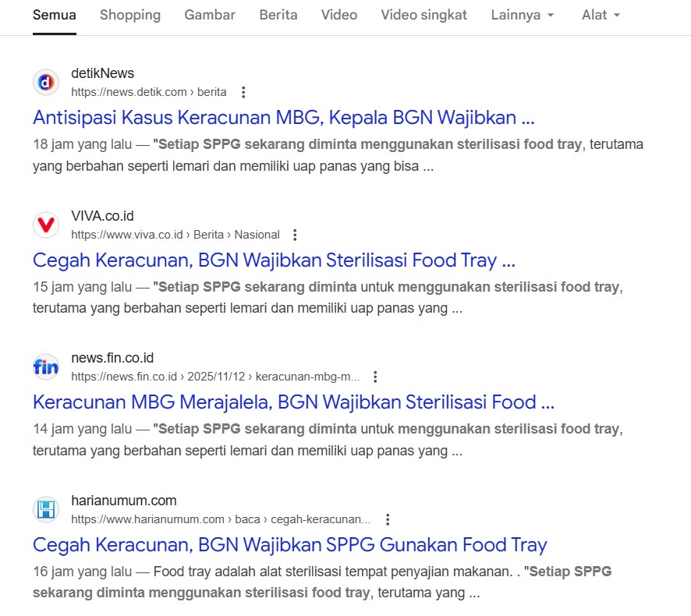The width and height of the screenshot is (691, 616).
Task: Expand the Lainnya dropdown
Action: click(523, 15)
